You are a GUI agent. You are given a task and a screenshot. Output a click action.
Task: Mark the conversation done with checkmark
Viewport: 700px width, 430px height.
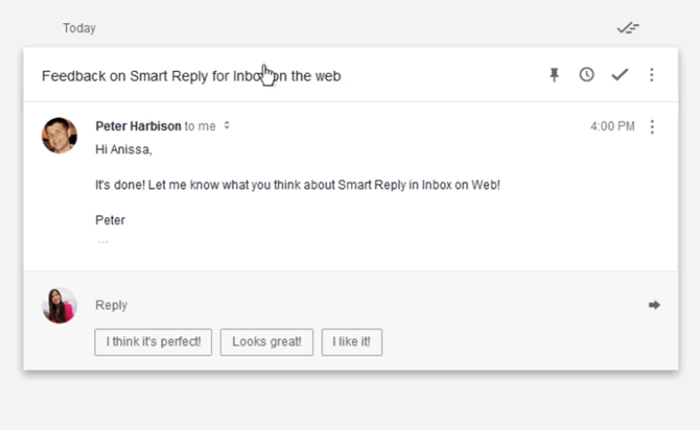[620, 75]
